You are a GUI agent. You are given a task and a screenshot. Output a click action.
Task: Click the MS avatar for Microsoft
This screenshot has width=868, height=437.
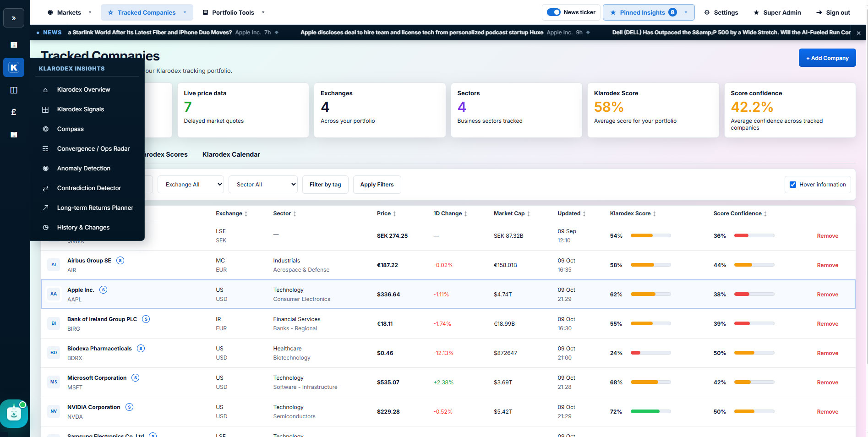click(54, 382)
